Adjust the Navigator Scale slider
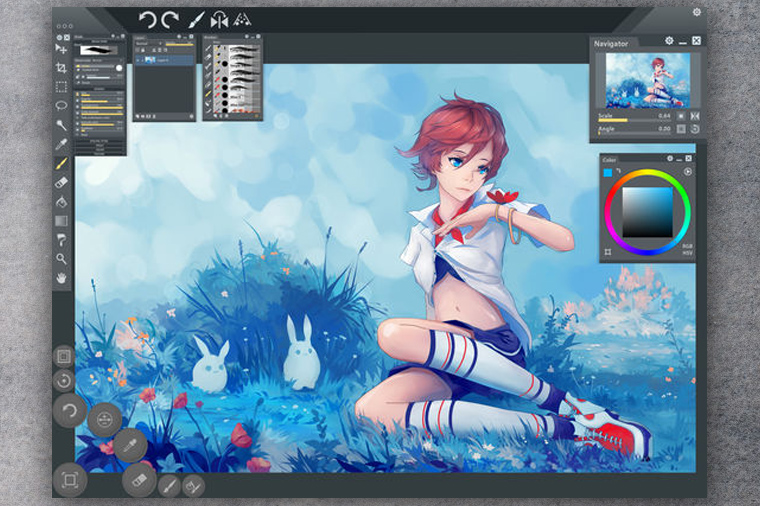 [x=634, y=119]
